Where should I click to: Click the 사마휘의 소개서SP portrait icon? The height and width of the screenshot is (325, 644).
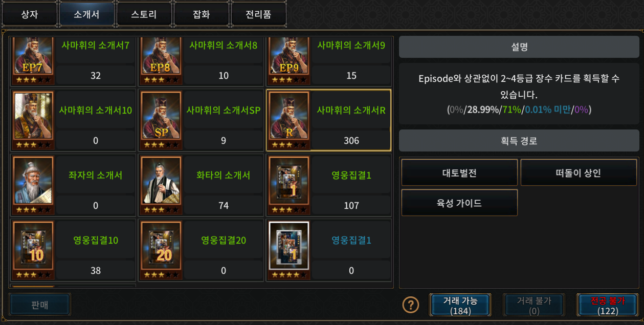click(x=161, y=120)
